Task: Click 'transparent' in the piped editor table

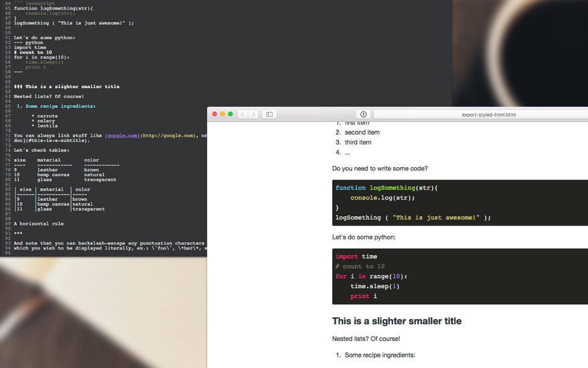Action: point(89,209)
